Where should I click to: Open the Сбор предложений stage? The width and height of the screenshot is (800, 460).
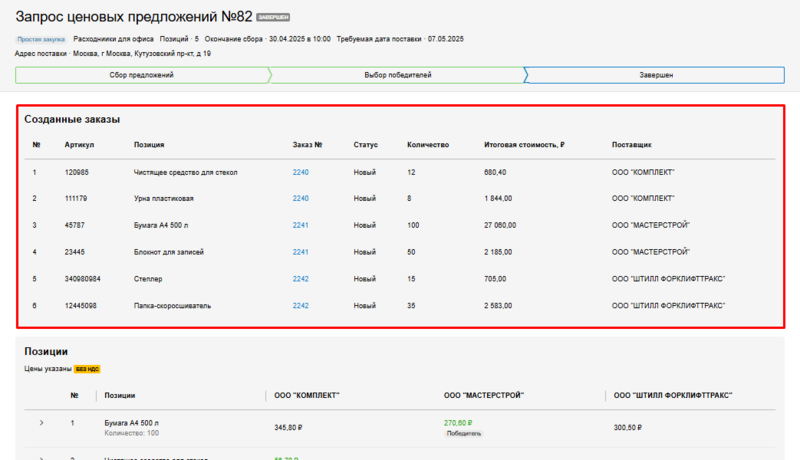140,75
